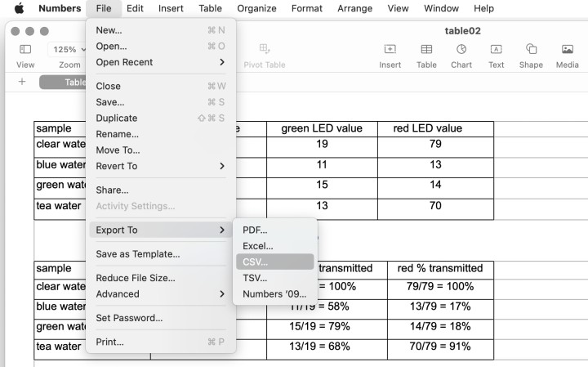The height and width of the screenshot is (367, 588).
Task: Choose Share... from File menu
Action: (161, 190)
